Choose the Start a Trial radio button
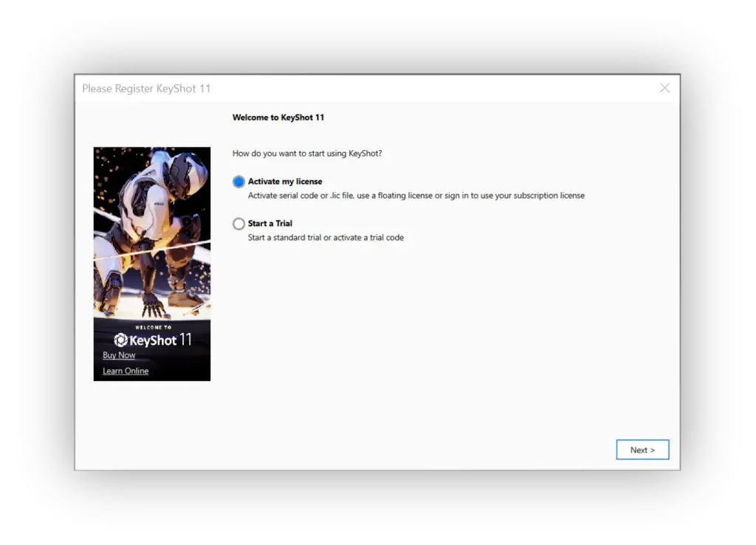 [238, 224]
